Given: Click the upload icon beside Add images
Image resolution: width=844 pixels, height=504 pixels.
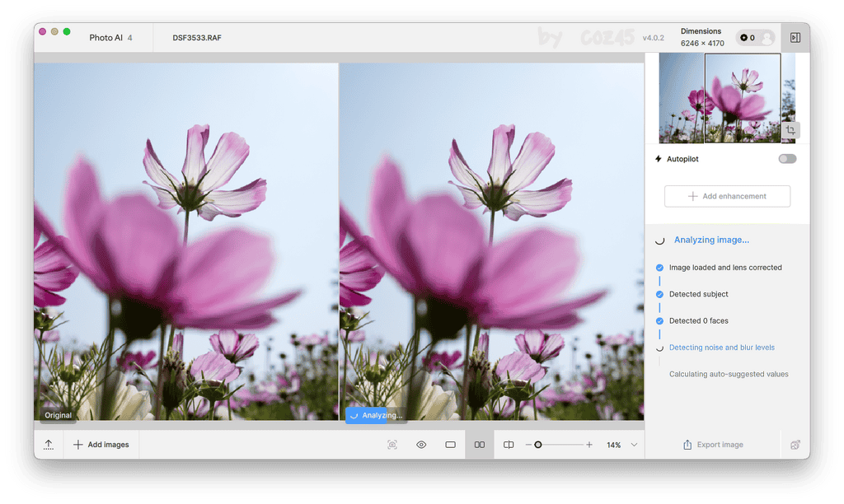Looking at the screenshot, I should 49,445.
